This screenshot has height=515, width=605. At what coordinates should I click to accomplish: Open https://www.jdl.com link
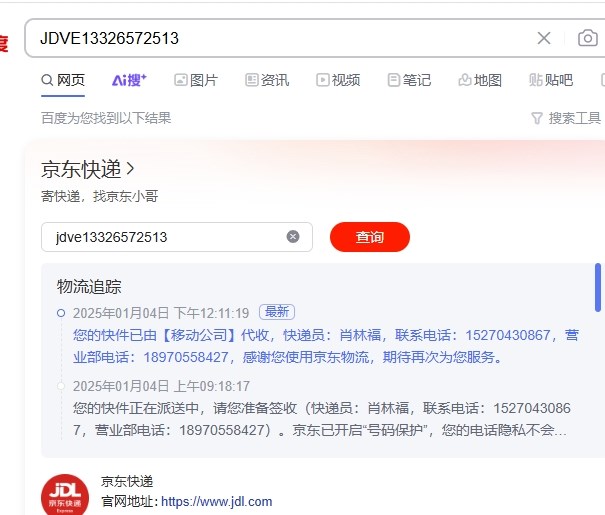tap(216, 501)
